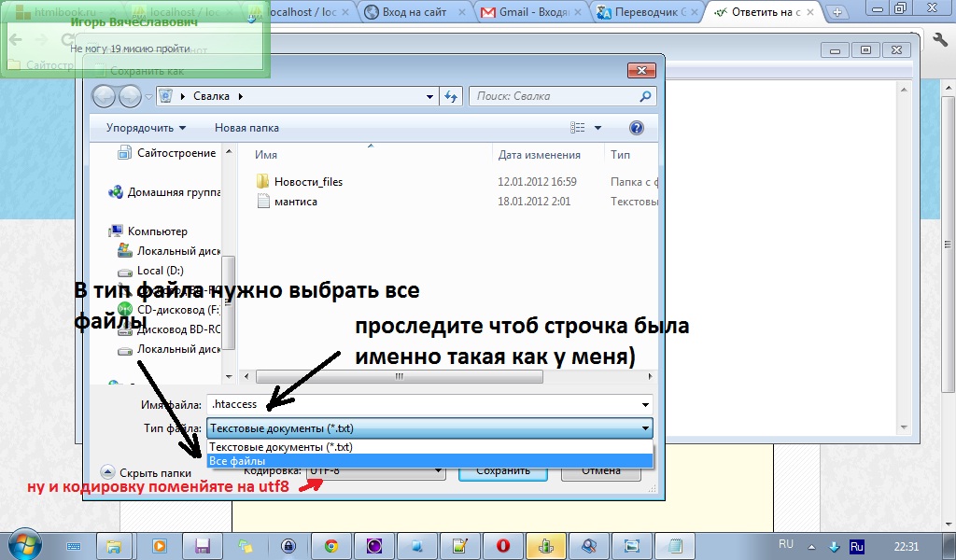
Task: Close the Gmail browser tab
Action: 579,12
